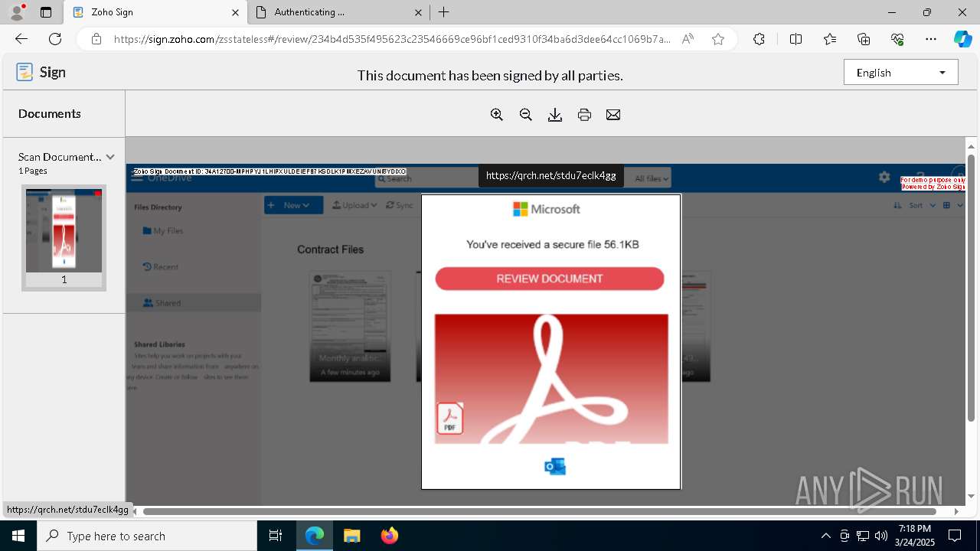The image size is (980, 551).
Task: Open the volume control in system tray
Action: [881, 536]
